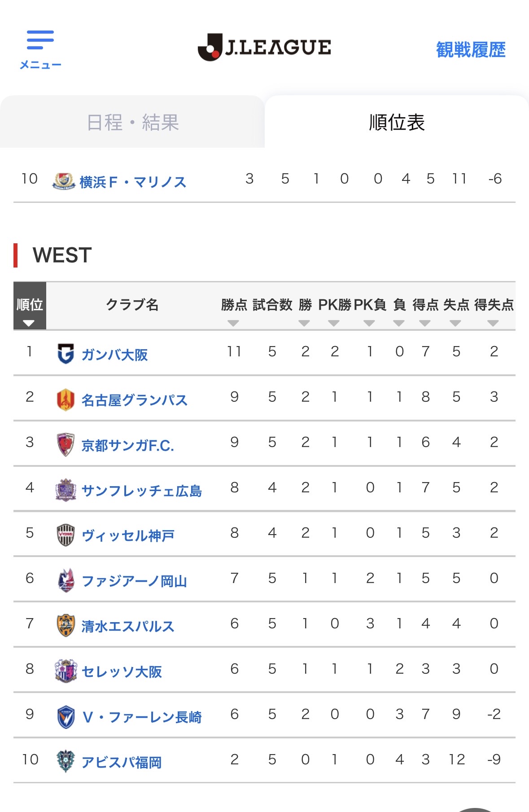Click the Gamba Osaka club crest
The image size is (529, 812).
66,354
